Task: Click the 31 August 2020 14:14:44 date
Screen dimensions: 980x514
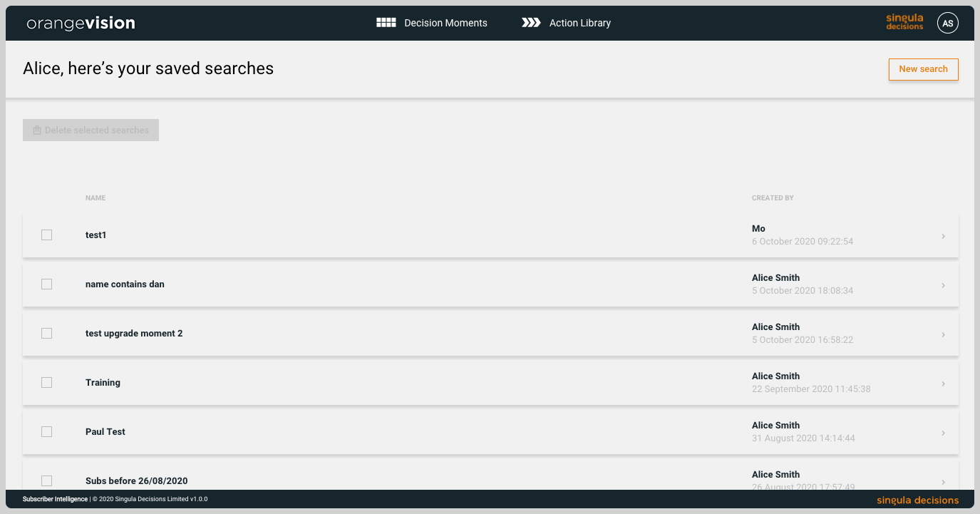Action: tap(803, 438)
